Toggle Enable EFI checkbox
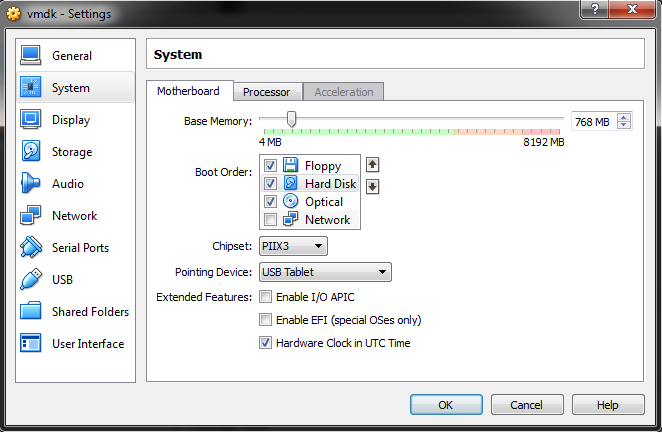662x432 pixels. click(266, 320)
